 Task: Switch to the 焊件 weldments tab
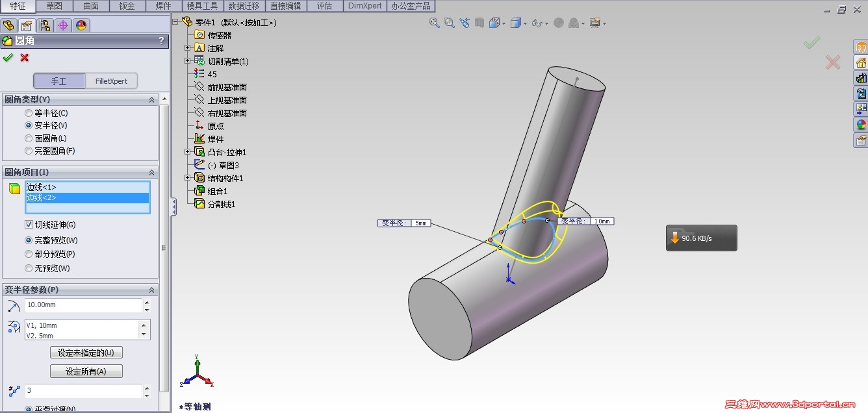click(x=164, y=6)
